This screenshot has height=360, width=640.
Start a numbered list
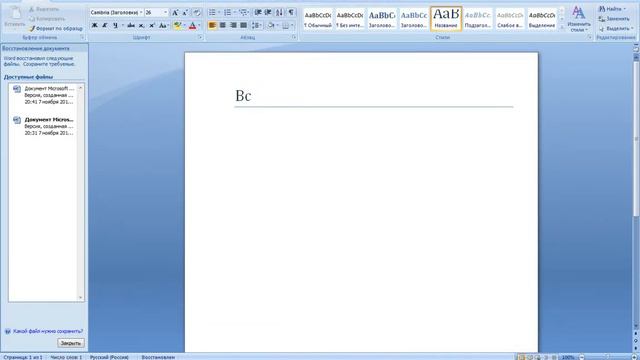(x=228, y=13)
